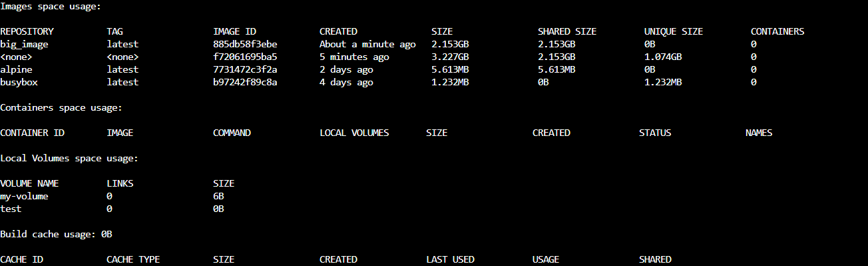Click the UNIQUE SIZE column header

tap(674, 31)
